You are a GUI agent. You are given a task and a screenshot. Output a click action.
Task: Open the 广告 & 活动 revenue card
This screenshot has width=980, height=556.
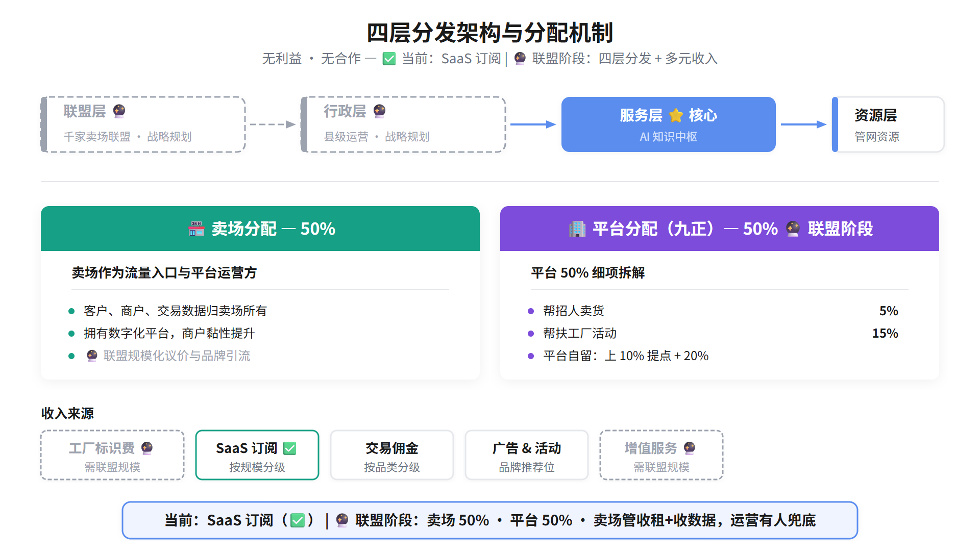(527, 455)
